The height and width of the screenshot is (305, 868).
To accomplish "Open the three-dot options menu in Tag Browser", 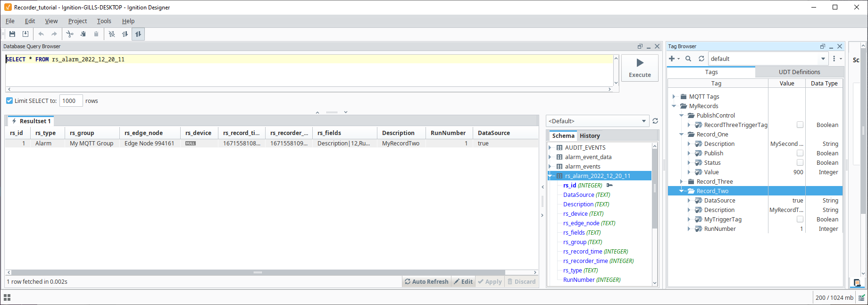I will pyautogui.click(x=834, y=59).
